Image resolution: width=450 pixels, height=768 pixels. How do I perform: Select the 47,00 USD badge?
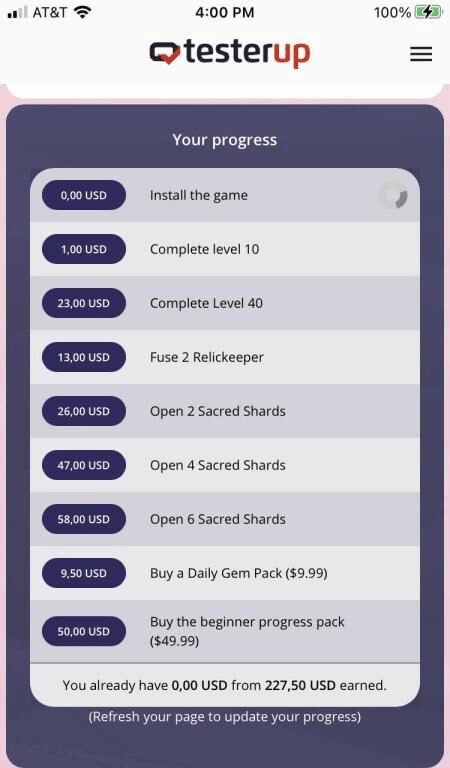pyautogui.click(x=84, y=465)
